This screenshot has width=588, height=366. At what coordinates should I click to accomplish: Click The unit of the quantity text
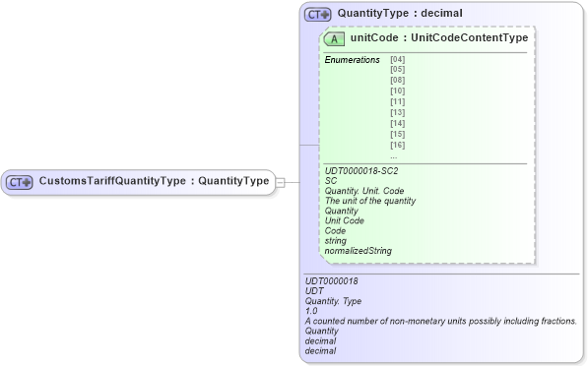370,201
